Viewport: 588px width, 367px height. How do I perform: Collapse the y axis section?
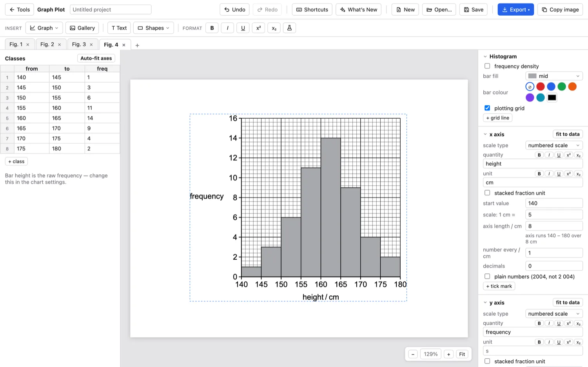pos(485,303)
